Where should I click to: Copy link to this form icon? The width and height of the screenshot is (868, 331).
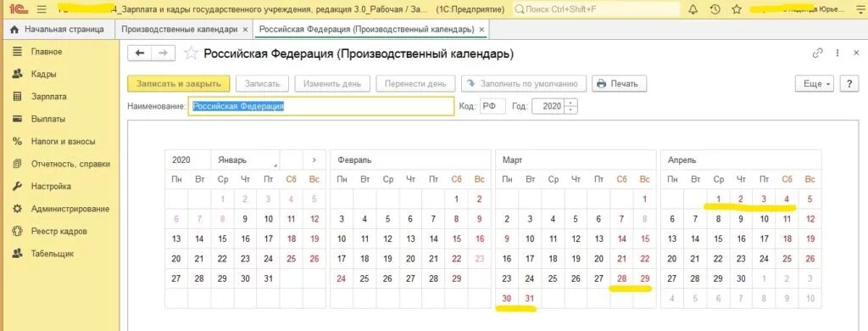pyautogui.click(x=817, y=53)
